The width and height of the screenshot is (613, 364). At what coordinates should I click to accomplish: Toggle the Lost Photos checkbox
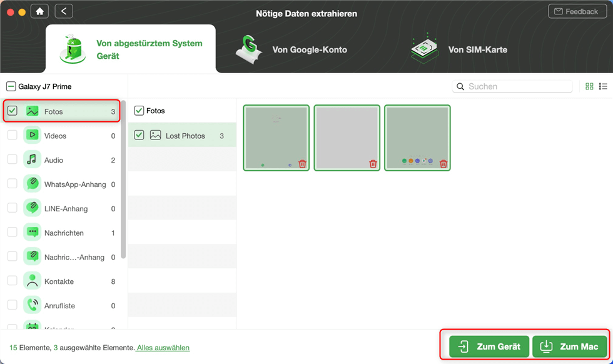139,135
